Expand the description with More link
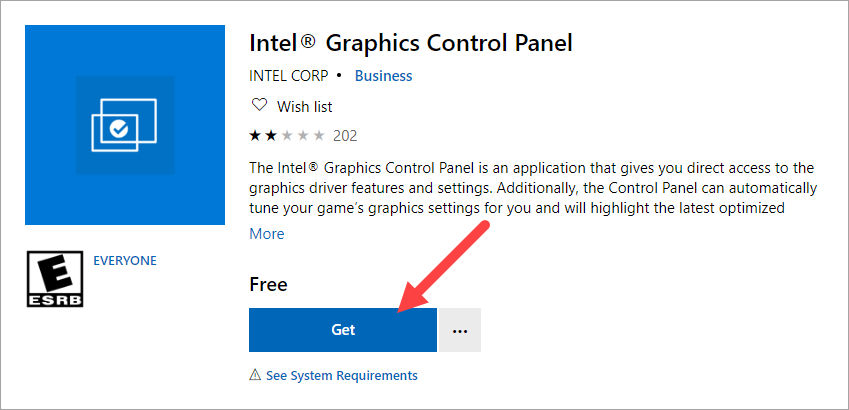 [267, 234]
